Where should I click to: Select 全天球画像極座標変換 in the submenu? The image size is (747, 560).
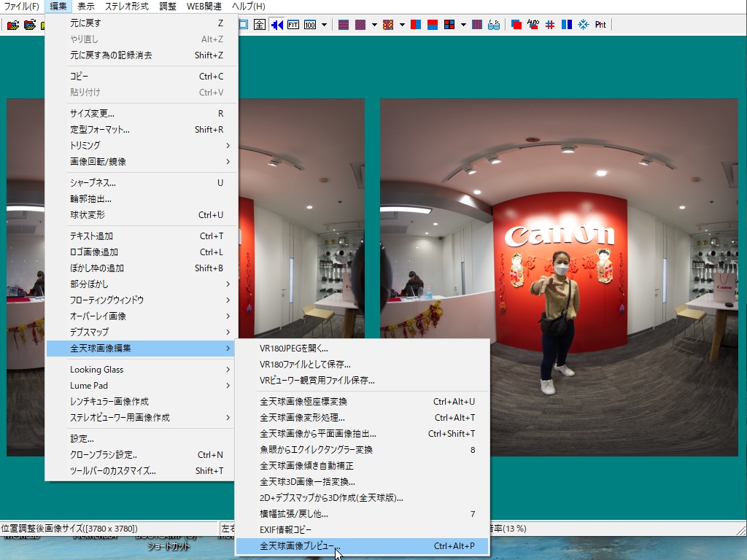[x=363, y=402]
